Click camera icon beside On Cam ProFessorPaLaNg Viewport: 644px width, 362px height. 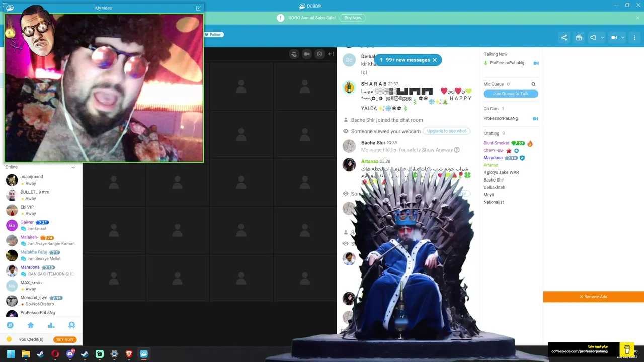pyautogui.click(x=535, y=119)
